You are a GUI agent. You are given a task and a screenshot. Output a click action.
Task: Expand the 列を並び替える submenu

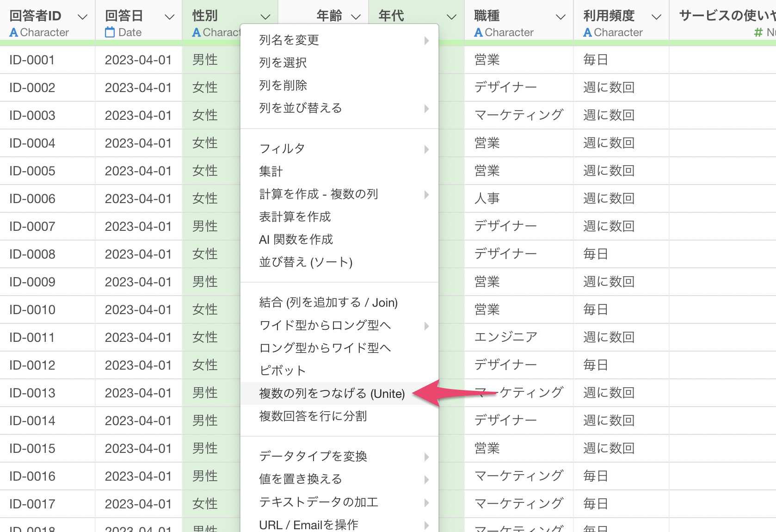pos(339,108)
